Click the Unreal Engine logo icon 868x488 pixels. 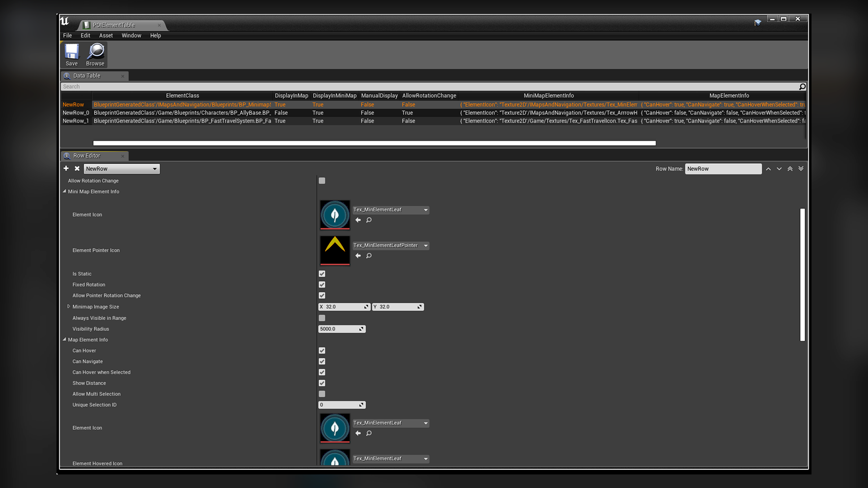click(65, 21)
